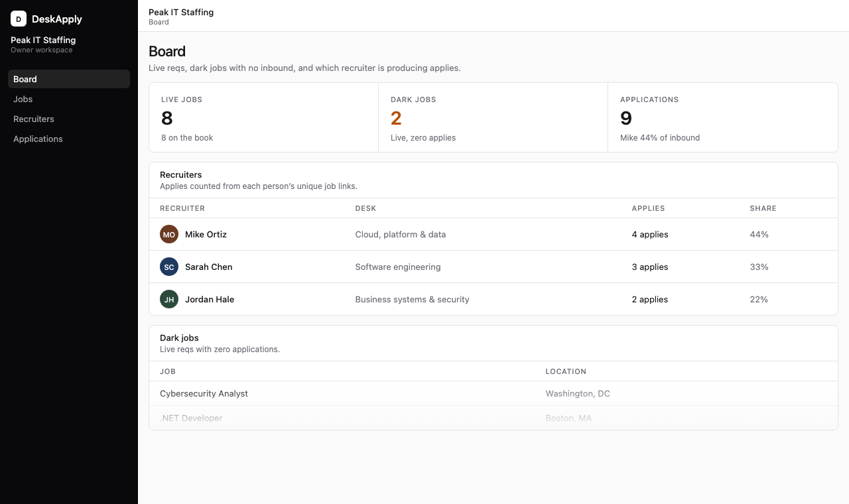Screen dimensions: 849x504
Task: Click the '2 applies' cell
Action: [x=650, y=299]
